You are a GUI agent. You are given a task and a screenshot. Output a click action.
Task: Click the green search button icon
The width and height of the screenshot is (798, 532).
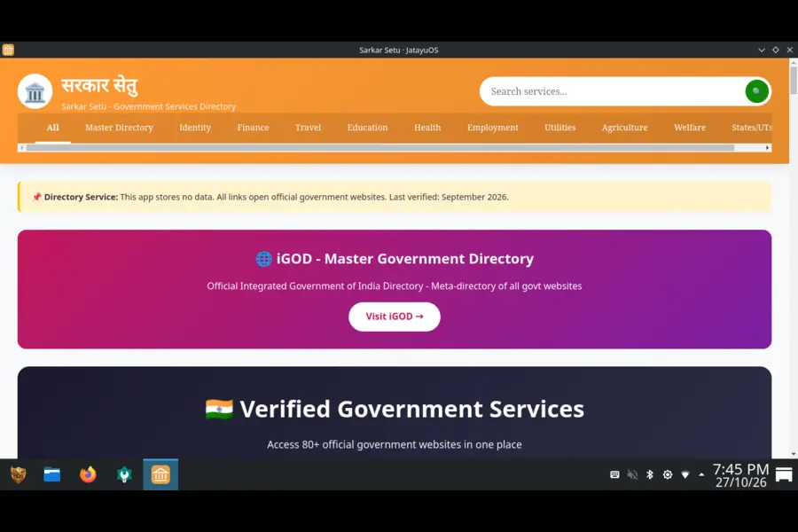point(757,91)
